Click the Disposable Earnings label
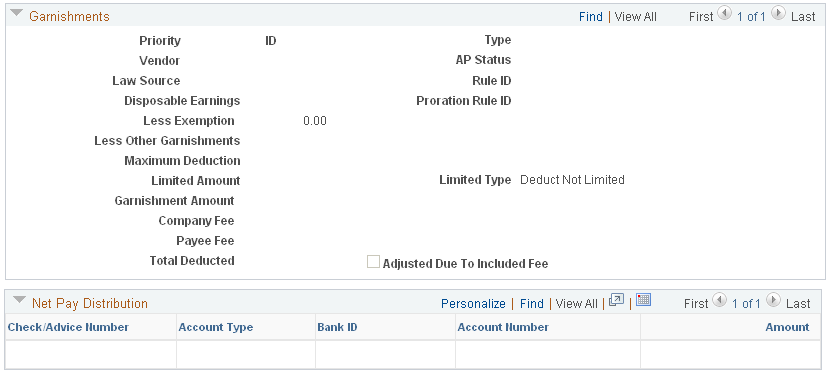828x372 pixels. click(182, 100)
